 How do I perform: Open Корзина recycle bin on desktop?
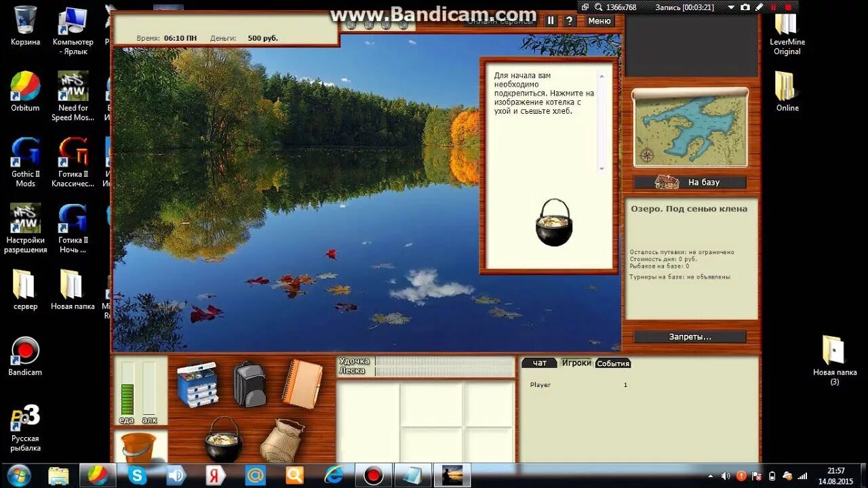tap(25, 26)
